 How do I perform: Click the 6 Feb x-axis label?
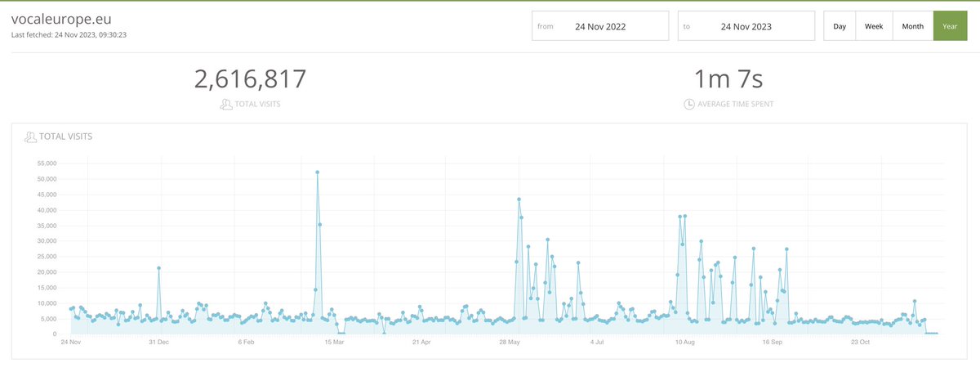point(247,342)
